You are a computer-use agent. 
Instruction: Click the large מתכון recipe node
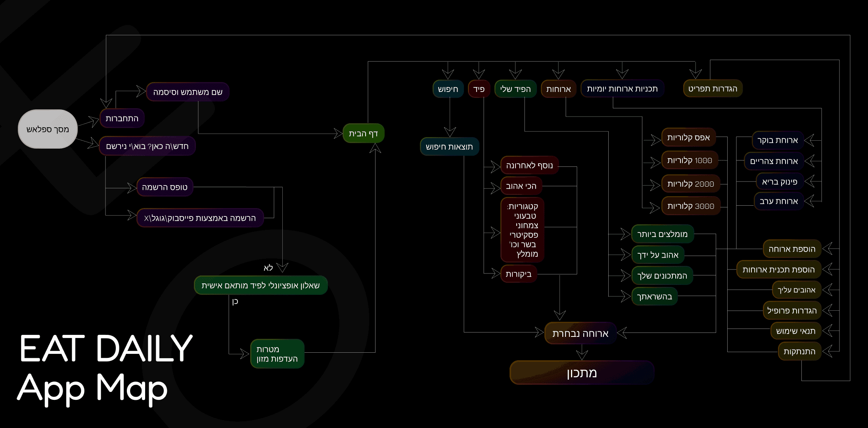[x=582, y=373]
